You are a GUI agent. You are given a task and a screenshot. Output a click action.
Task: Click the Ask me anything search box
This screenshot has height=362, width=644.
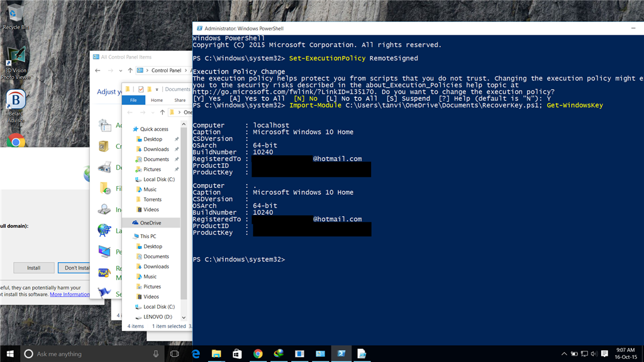tap(92, 354)
